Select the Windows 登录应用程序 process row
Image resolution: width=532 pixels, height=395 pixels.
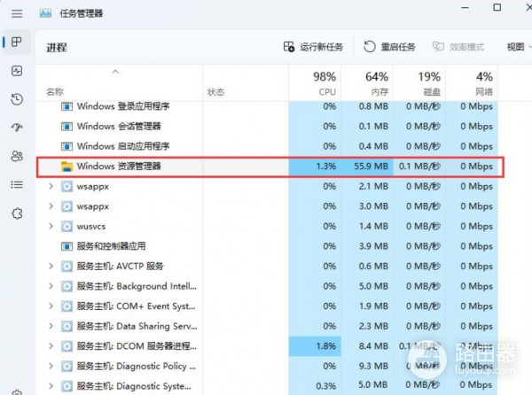(x=267, y=106)
